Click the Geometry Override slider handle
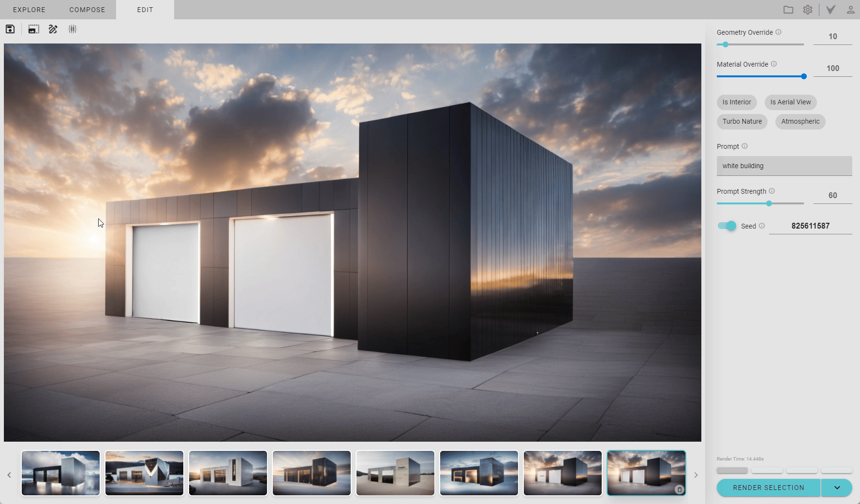Viewport: 860px width, 504px height. (726, 44)
